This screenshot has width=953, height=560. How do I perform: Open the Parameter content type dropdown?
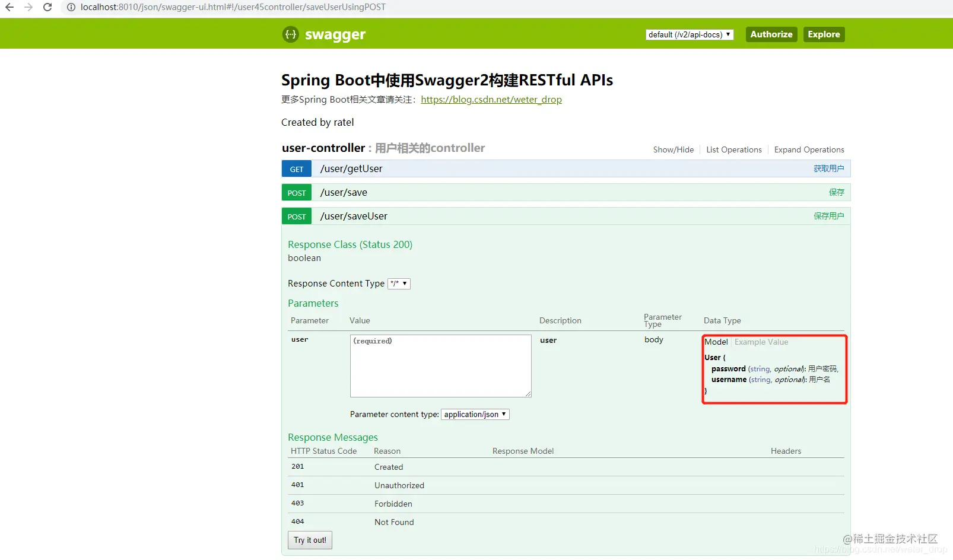(475, 415)
